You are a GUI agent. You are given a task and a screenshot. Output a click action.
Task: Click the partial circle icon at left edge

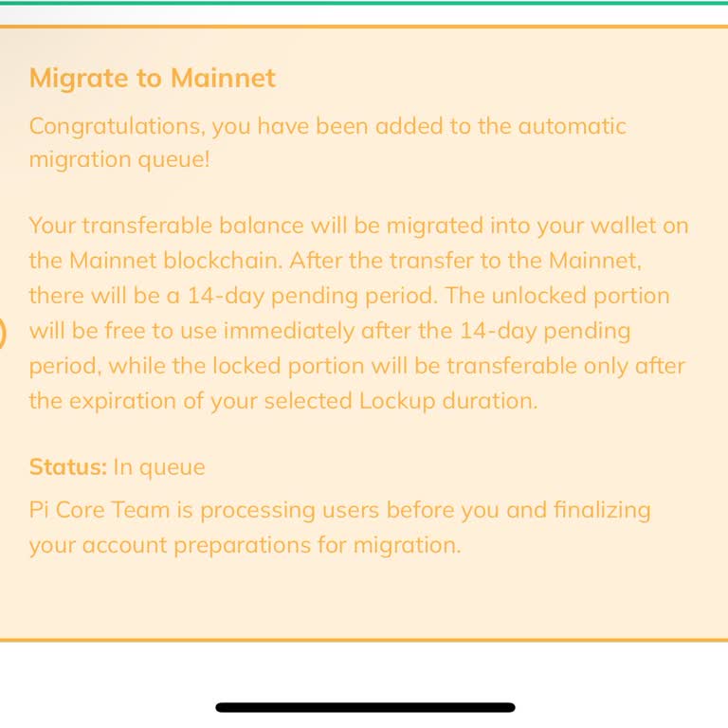pyautogui.click(x=3, y=333)
